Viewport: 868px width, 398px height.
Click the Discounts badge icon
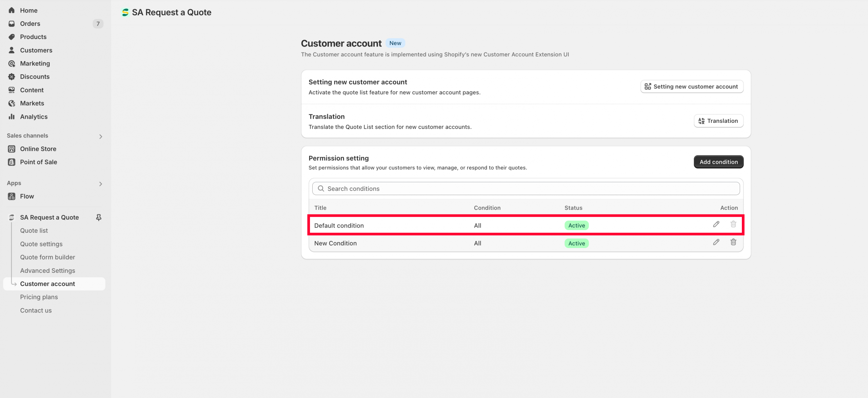click(x=12, y=77)
